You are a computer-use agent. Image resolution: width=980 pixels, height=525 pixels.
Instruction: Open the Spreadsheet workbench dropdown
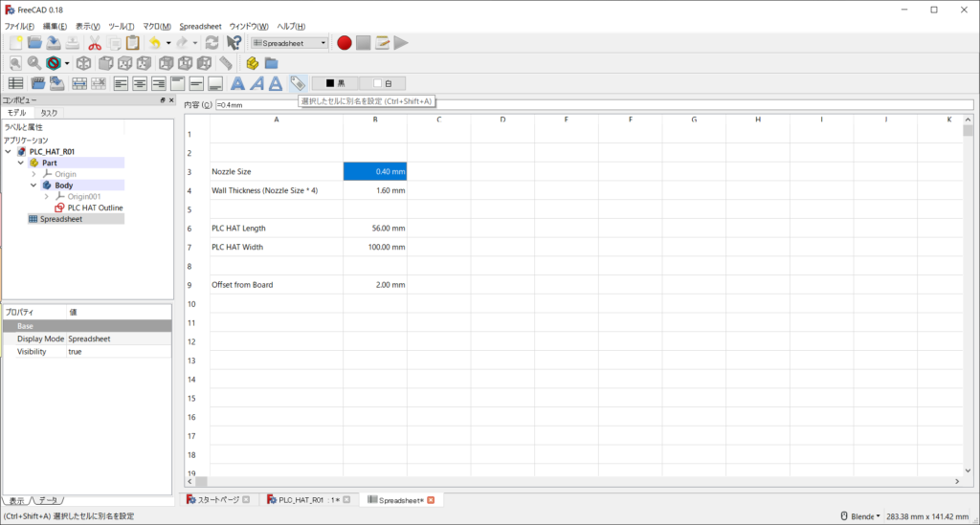289,42
